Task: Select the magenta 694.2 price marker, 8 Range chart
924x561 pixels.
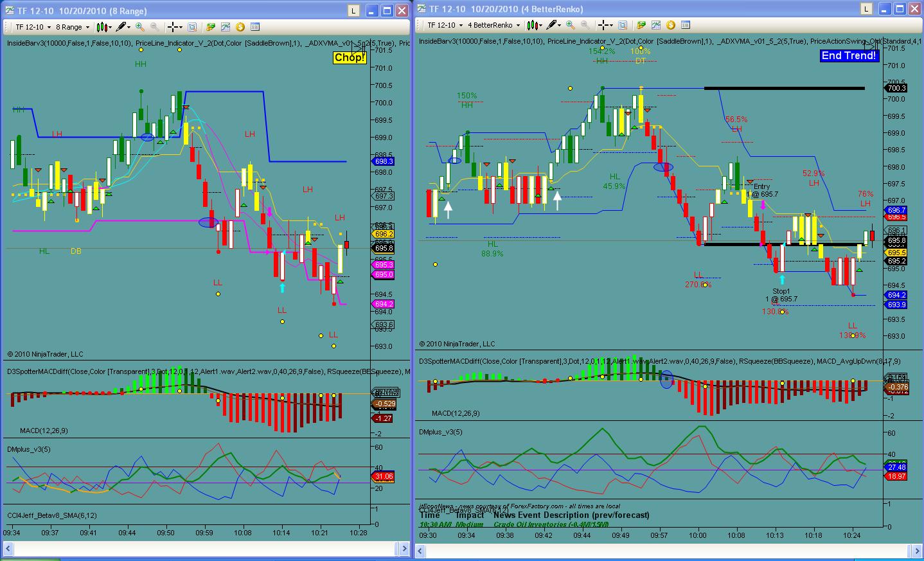Action: point(384,304)
